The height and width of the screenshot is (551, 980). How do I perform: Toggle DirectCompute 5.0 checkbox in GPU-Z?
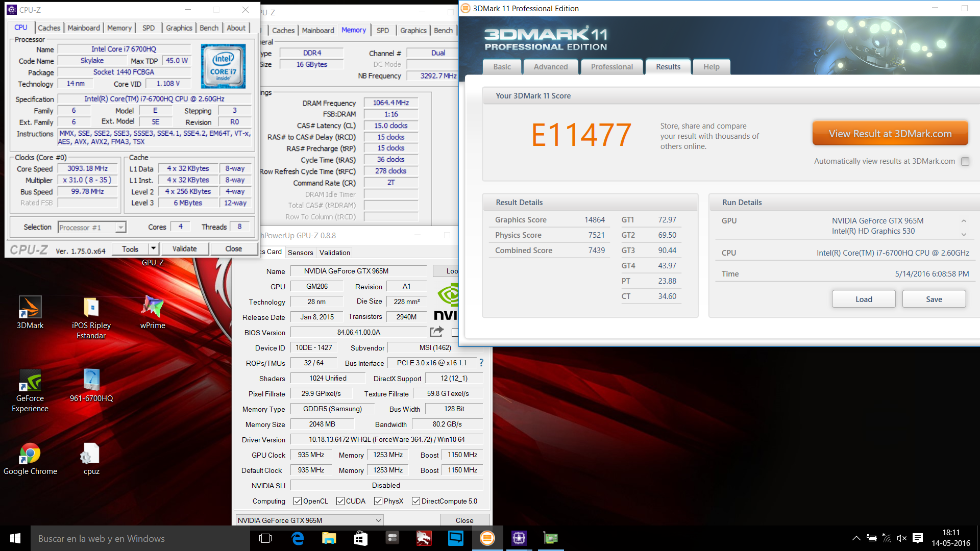416,501
